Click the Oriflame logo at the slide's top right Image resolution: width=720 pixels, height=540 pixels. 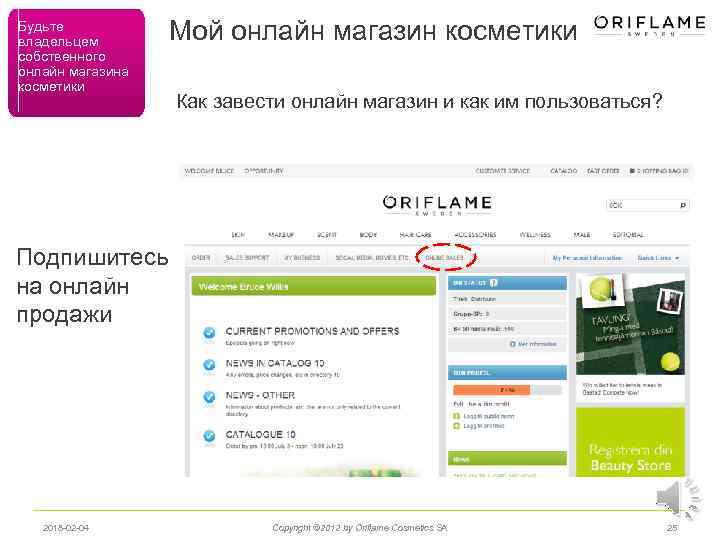click(649, 25)
